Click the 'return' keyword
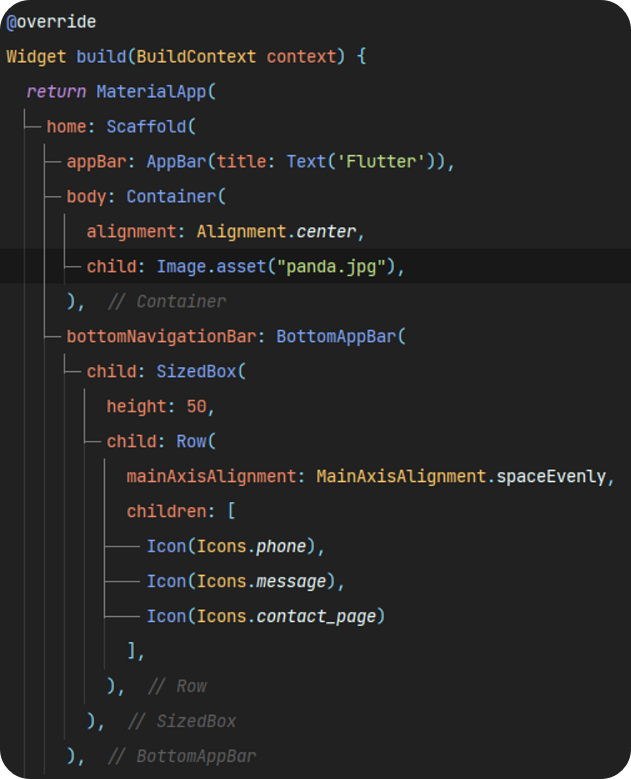 56,92
